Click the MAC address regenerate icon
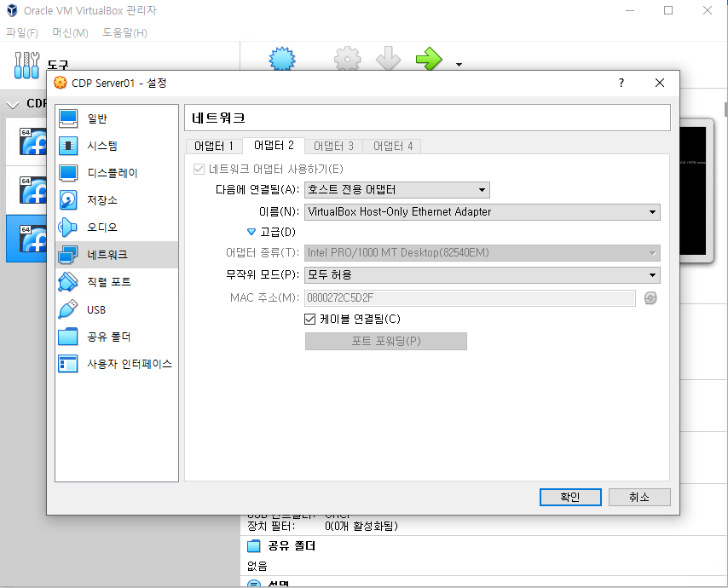Viewport: 728px width, 588px height. click(650, 298)
